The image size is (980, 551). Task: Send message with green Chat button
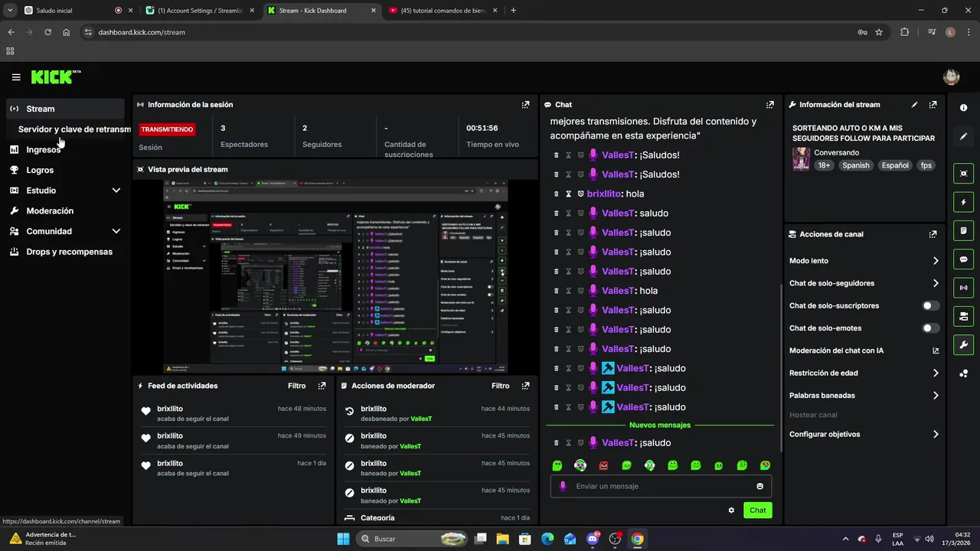coord(757,510)
